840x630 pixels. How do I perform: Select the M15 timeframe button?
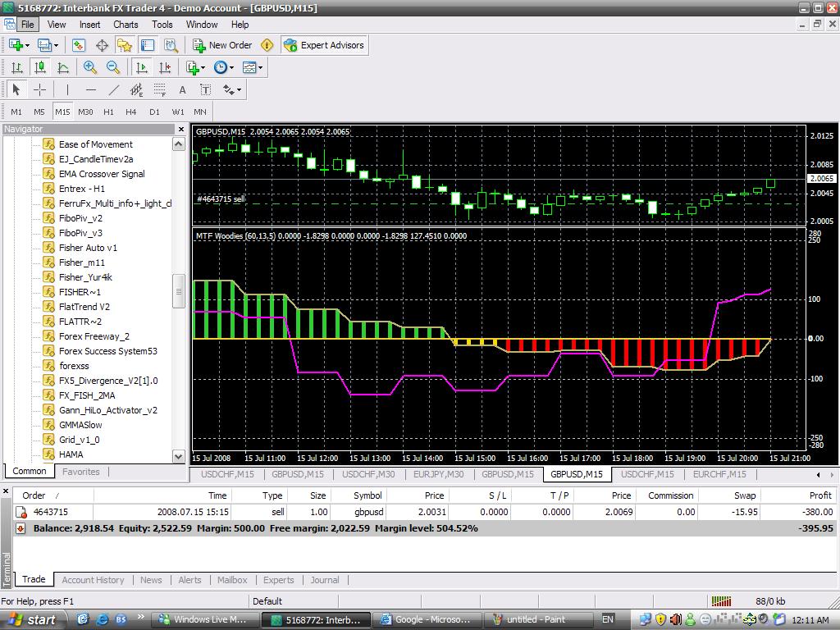[x=62, y=112]
